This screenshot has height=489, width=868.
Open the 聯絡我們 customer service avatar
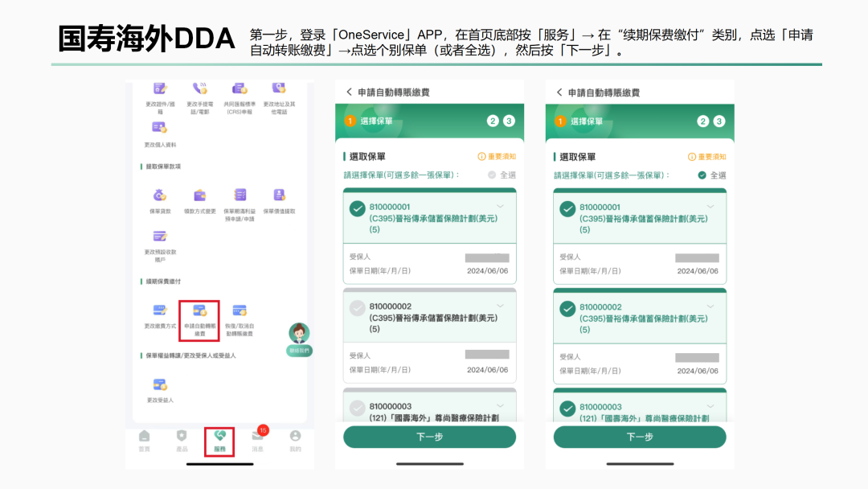tap(299, 339)
